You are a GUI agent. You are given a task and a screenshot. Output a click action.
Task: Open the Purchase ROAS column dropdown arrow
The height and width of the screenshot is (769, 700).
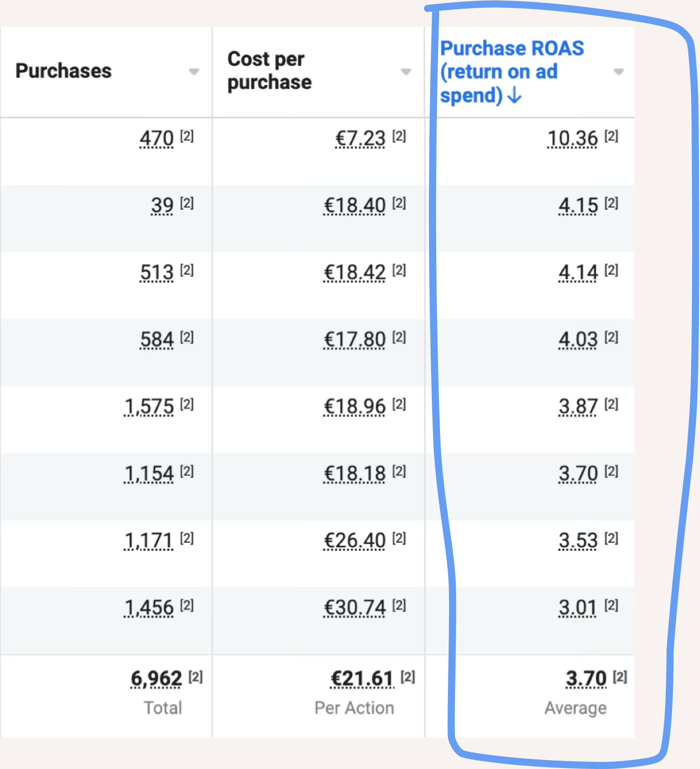click(619, 72)
